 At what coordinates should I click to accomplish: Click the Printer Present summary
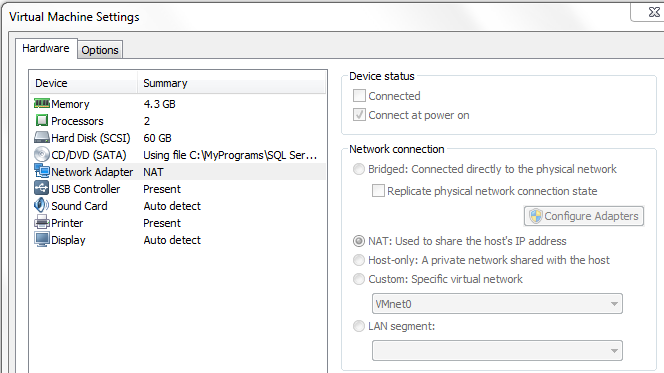tap(162, 223)
